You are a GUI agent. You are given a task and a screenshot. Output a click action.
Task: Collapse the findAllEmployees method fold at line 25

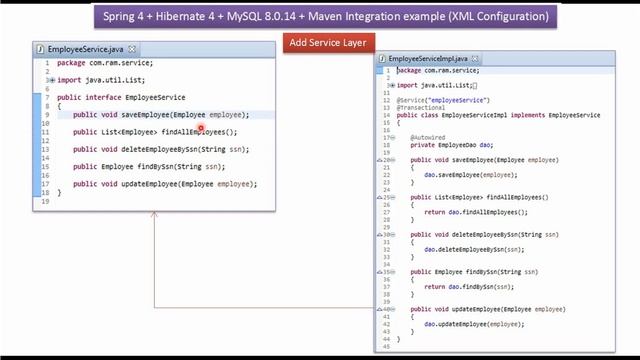393,198
